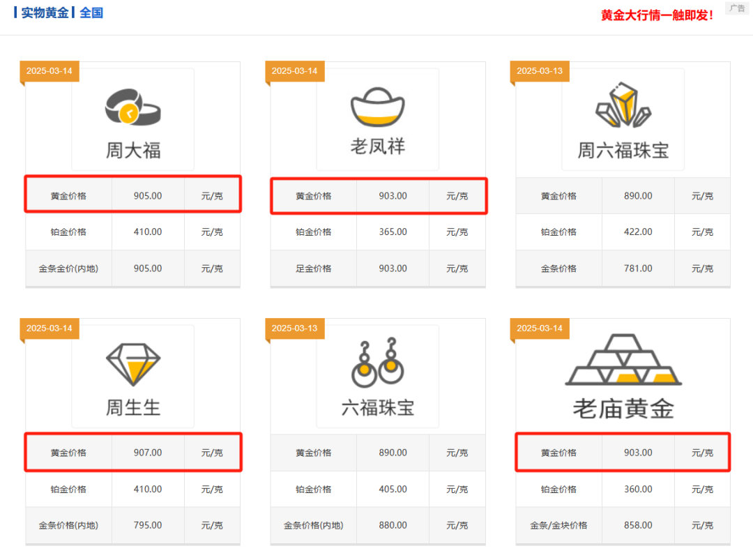
Task: Select 周生生 platinum price 410.00
Action: pos(148,490)
